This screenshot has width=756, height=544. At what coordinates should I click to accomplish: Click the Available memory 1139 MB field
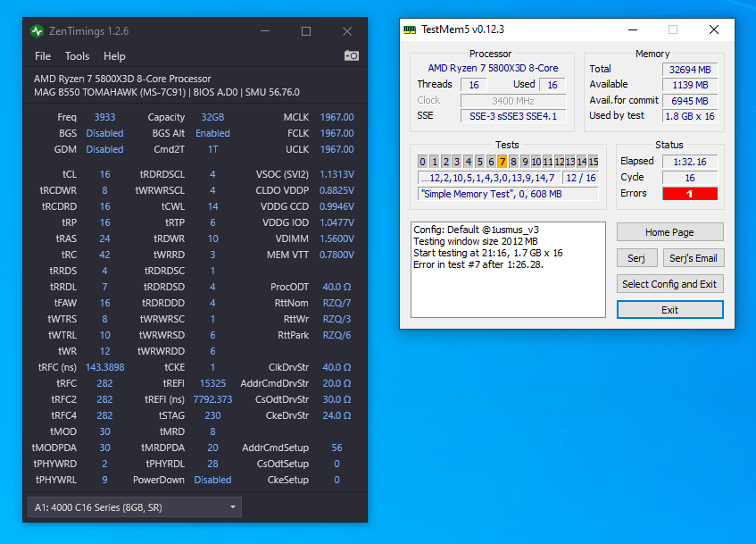pos(690,85)
